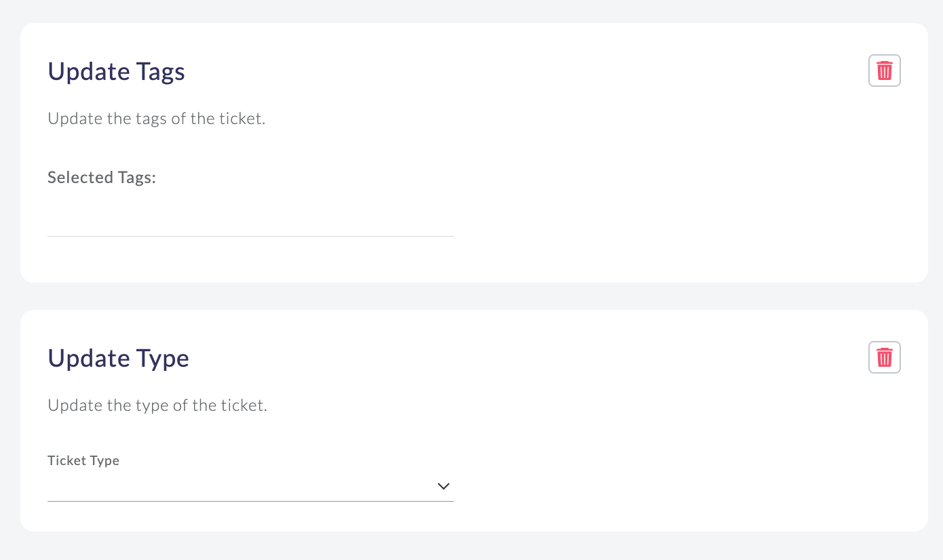Image resolution: width=943 pixels, height=560 pixels.
Task: Open the Ticket Type dropdown
Action: pyautogui.click(x=250, y=486)
